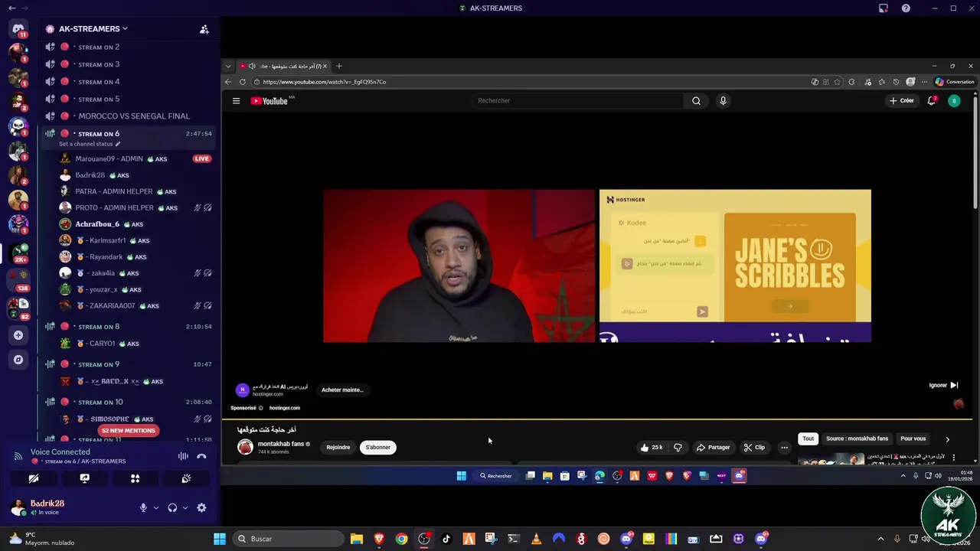
Task: Open Discord help question mark icon
Action: click(x=906, y=8)
